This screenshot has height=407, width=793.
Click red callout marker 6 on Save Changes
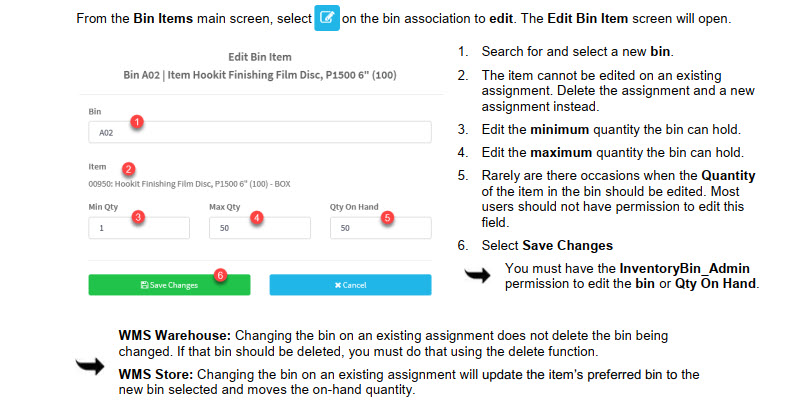pyautogui.click(x=220, y=274)
